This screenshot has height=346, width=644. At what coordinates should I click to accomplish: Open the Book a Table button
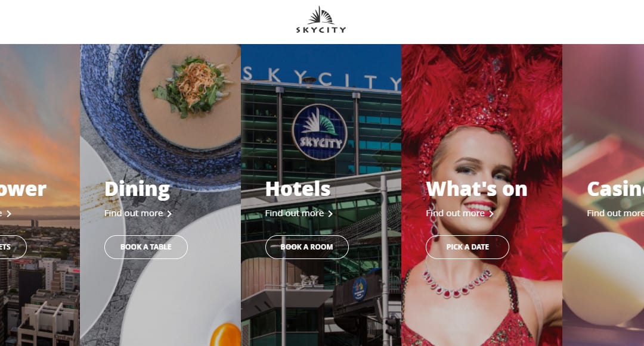click(x=146, y=247)
